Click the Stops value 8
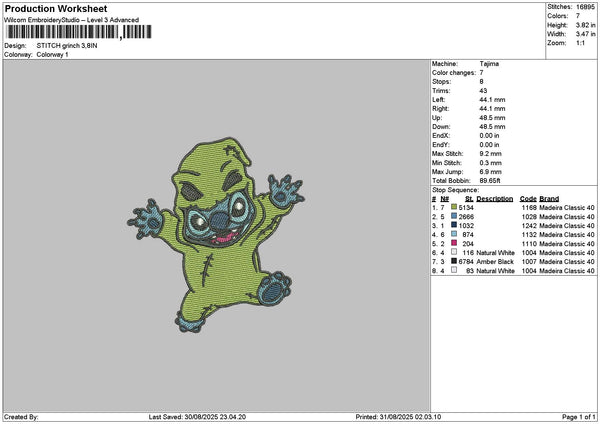The height and width of the screenshot is (424, 600). (481, 82)
